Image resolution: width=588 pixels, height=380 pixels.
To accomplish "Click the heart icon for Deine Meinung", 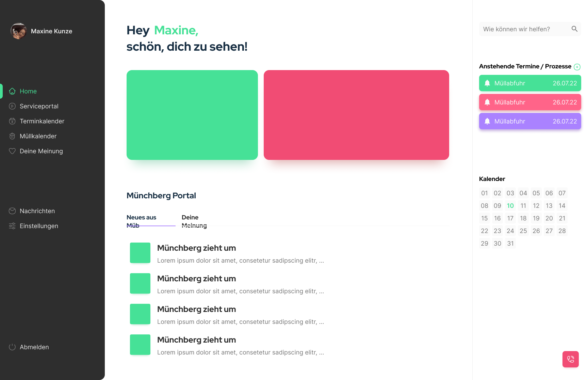I will coord(12,151).
